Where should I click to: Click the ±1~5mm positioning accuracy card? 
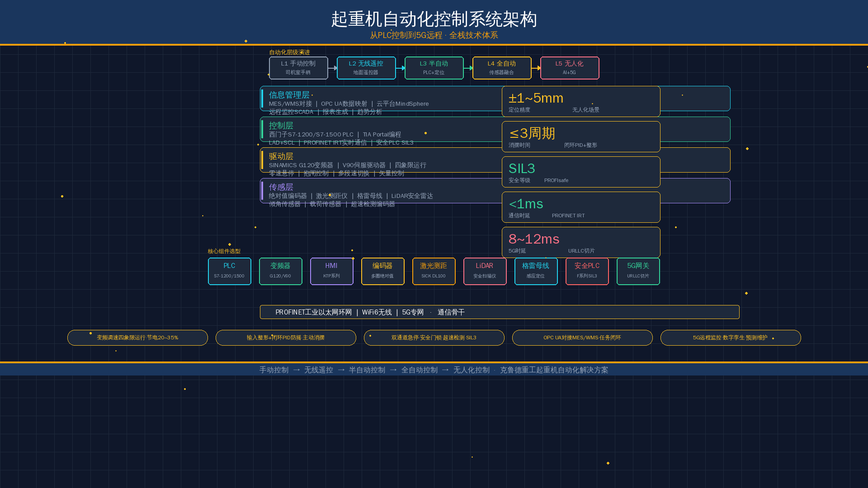coord(581,101)
